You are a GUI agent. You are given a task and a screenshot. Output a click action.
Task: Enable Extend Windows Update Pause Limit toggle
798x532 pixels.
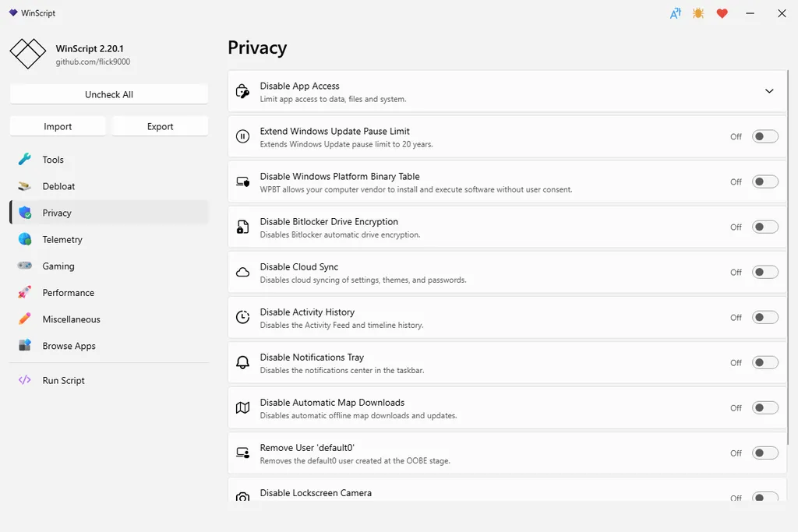coord(765,136)
